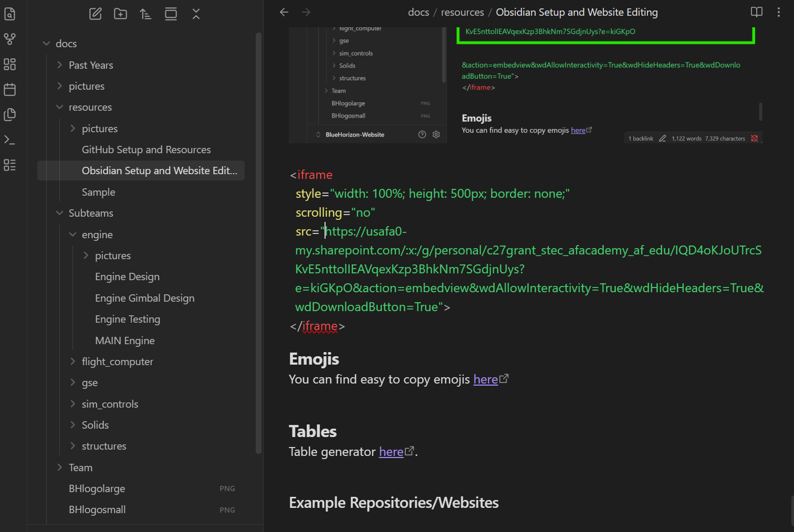
Task: Expand the Team folder
Action: pos(60,467)
